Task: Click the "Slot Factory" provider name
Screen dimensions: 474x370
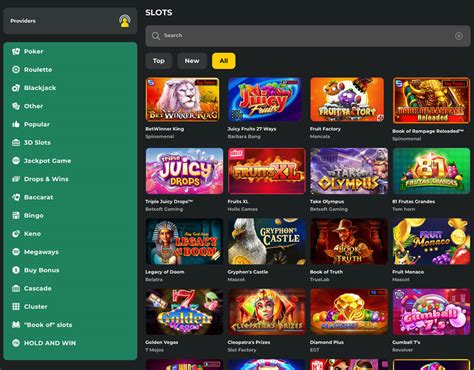Action: pos(242,350)
